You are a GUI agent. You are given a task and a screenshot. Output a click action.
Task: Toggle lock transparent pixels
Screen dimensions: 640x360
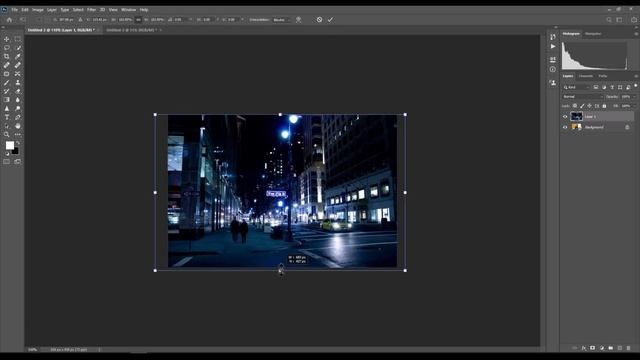pos(575,106)
